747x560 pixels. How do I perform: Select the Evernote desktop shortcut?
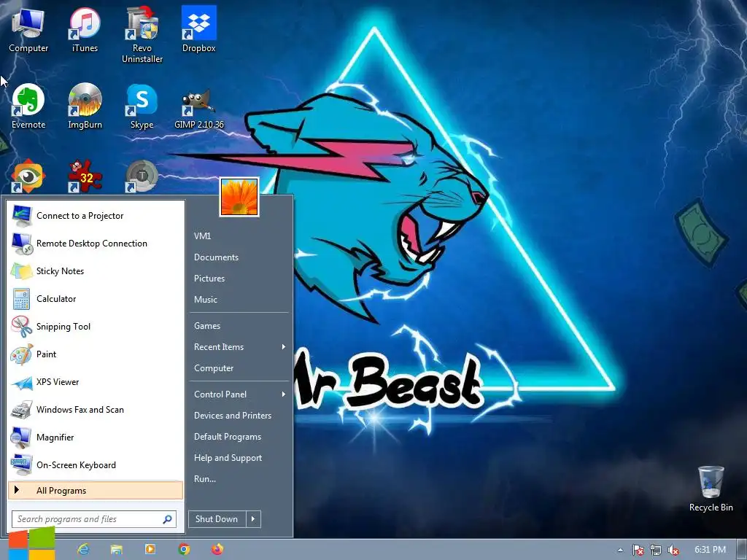point(28,106)
